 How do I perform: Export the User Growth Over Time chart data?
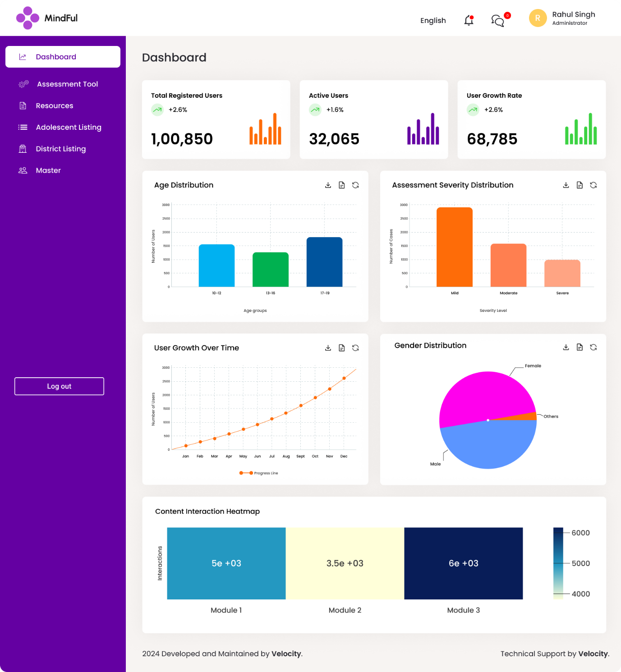tap(341, 347)
